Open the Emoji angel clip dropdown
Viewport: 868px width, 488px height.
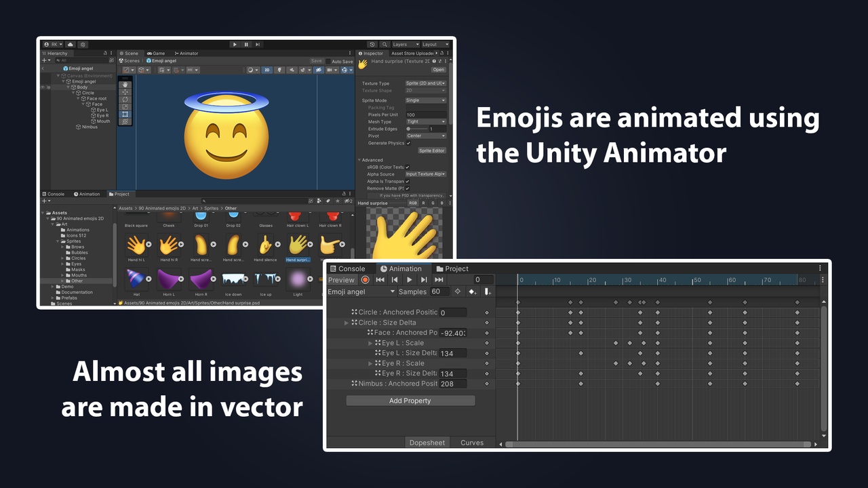pos(361,291)
